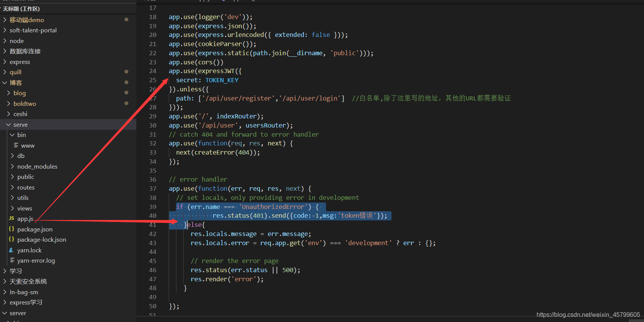
Task: Click the next(createError(404)) line
Action: (x=218, y=152)
